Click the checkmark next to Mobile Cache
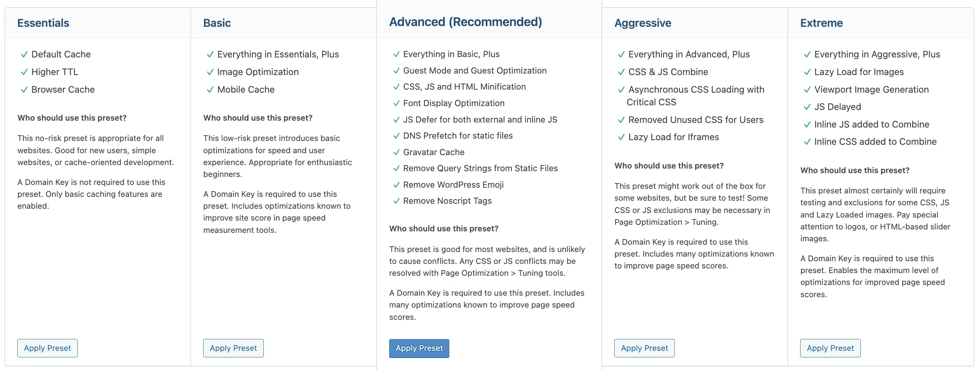Viewport: 980px width, 370px height. (x=210, y=90)
